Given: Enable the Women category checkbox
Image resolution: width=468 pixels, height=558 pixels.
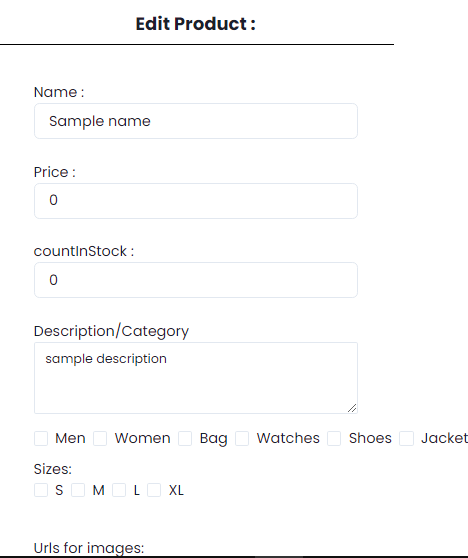Looking at the screenshot, I should tap(100, 438).
